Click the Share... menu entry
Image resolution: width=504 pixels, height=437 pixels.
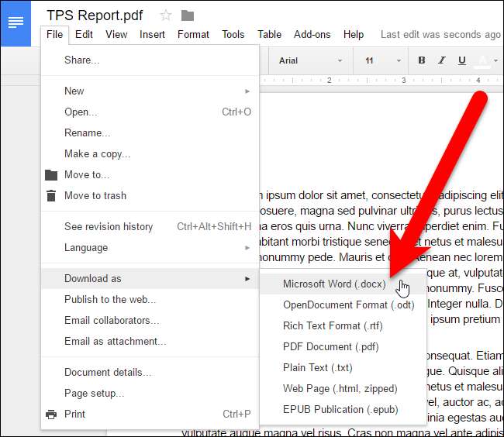81,60
